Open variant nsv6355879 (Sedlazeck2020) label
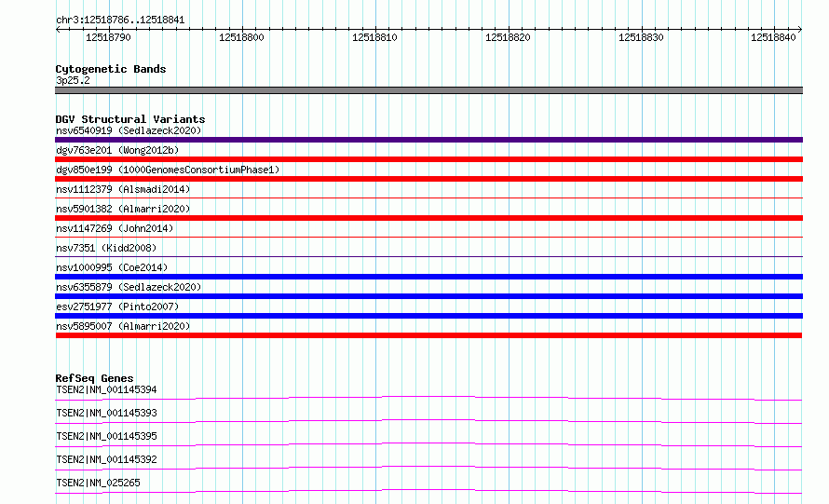 click(x=129, y=287)
